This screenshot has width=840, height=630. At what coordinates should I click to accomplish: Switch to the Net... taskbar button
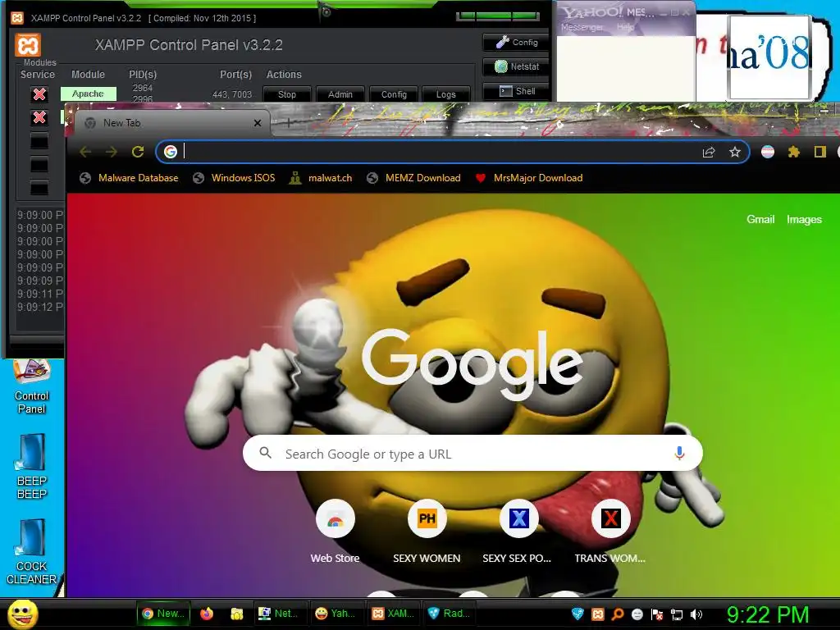pyautogui.click(x=279, y=614)
